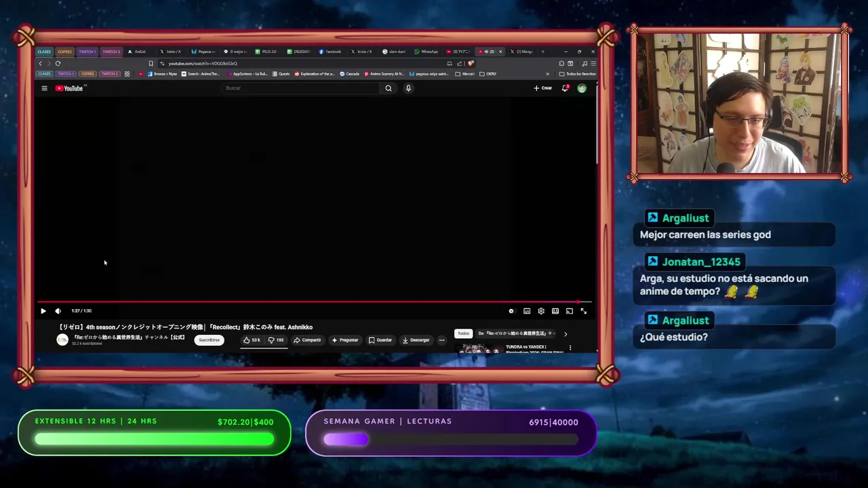The height and width of the screenshot is (488, 868).
Task: Open the Cascada bookmark
Action: click(x=350, y=74)
